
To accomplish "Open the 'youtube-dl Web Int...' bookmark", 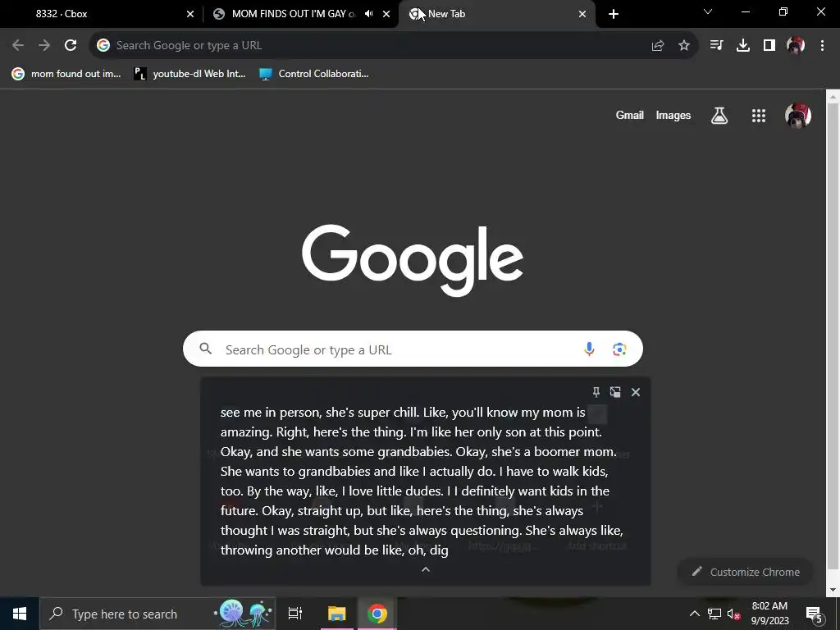I will [x=189, y=74].
